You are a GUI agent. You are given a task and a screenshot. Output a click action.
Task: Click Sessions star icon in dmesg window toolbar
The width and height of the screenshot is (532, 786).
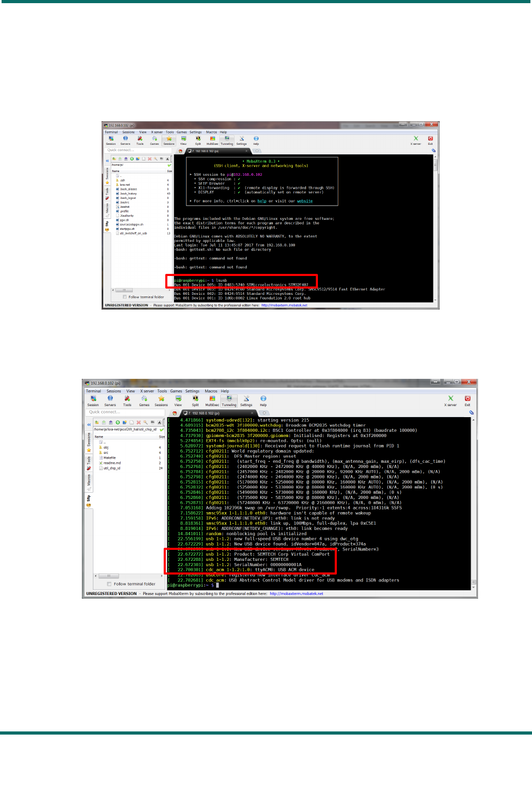click(x=161, y=401)
